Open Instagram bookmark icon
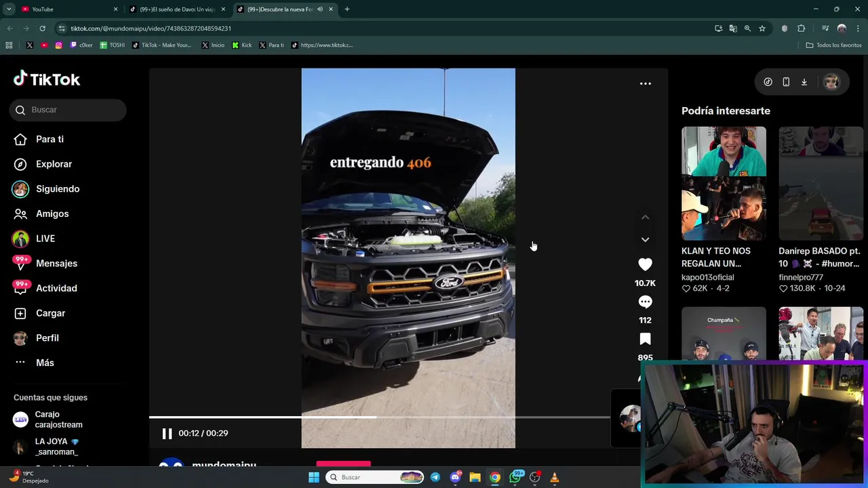868x488 pixels. coord(59,45)
